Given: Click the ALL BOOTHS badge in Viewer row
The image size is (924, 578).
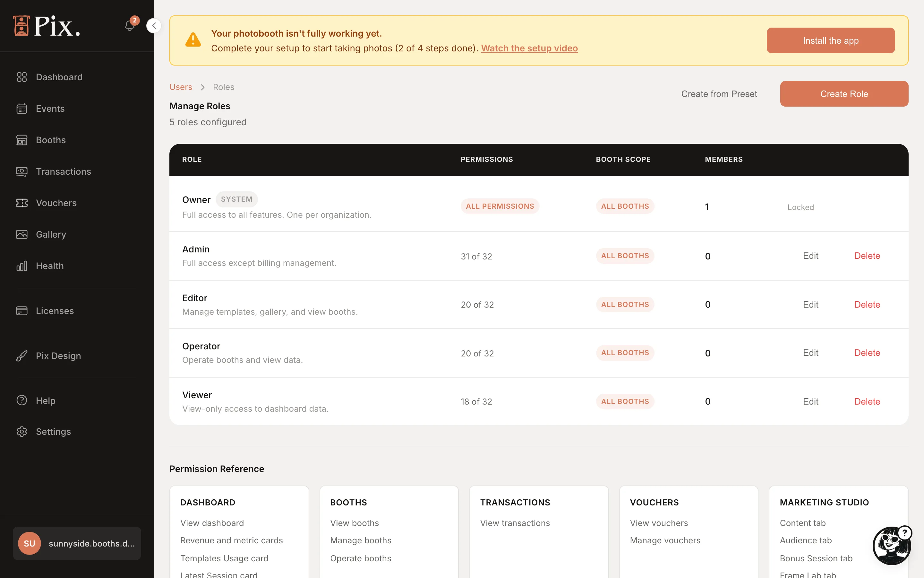Looking at the screenshot, I should (x=625, y=401).
